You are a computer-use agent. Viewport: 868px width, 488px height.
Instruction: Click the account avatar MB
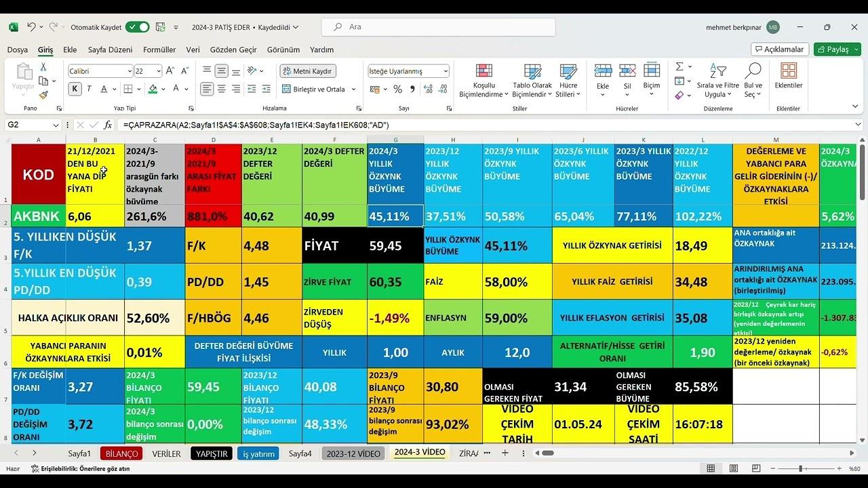click(x=773, y=27)
